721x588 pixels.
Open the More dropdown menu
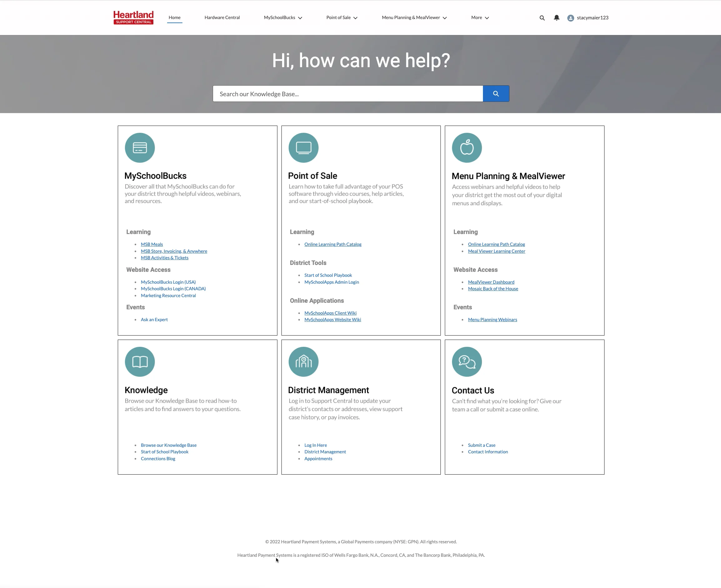coord(480,17)
